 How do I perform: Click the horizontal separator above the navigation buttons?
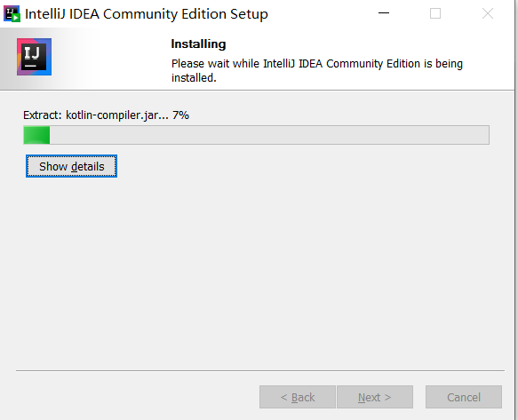(x=260, y=370)
